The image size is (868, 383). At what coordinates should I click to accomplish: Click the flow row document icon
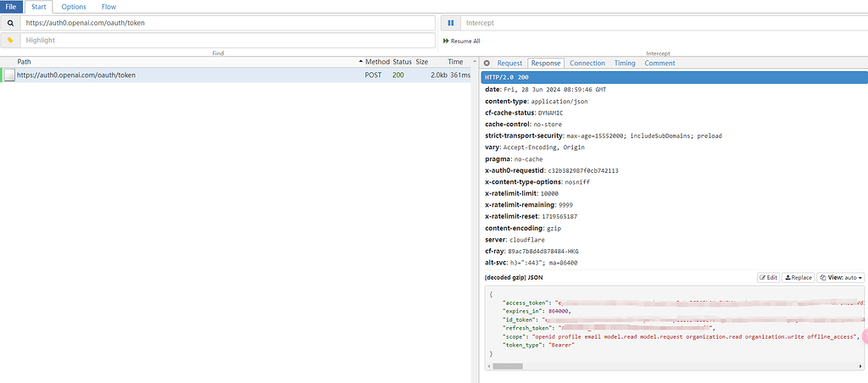click(x=9, y=75)
